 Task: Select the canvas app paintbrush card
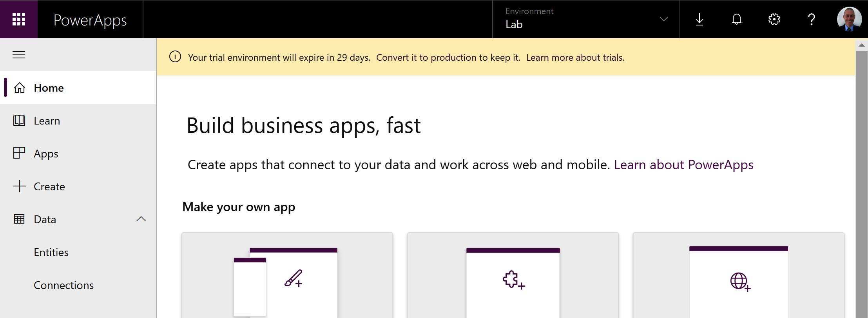click(287, 275)
